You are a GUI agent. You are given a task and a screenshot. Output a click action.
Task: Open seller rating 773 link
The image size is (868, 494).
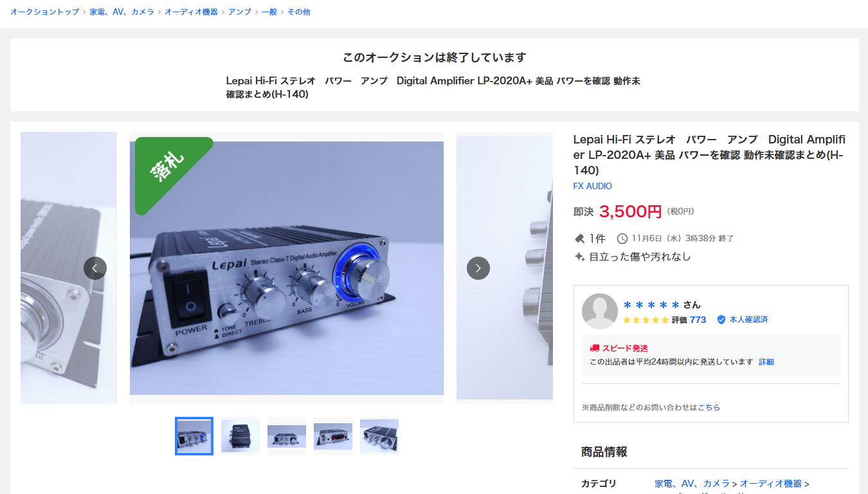click(x=698, y=320)
